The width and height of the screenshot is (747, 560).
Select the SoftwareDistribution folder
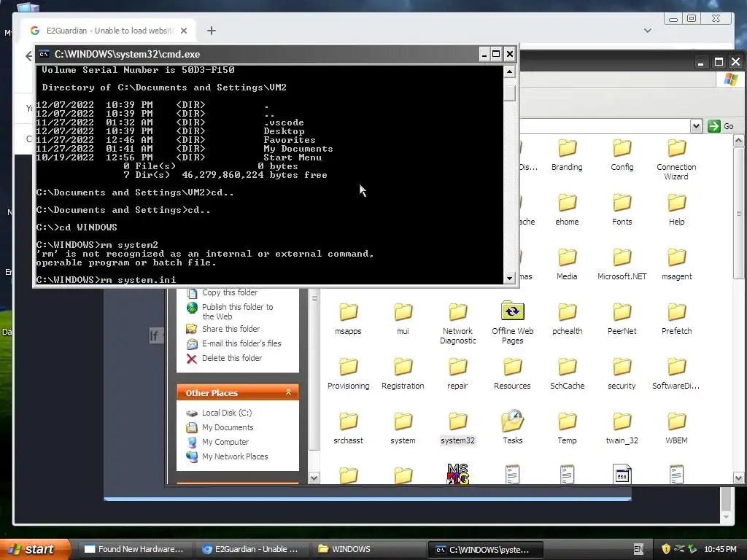[x=676, y=373]
